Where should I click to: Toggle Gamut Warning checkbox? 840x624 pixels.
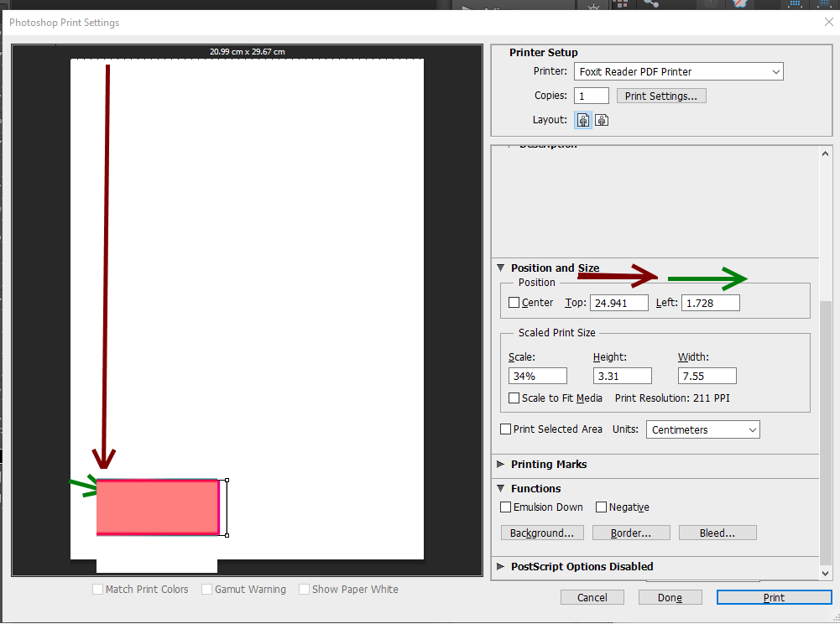pos(206,589)
